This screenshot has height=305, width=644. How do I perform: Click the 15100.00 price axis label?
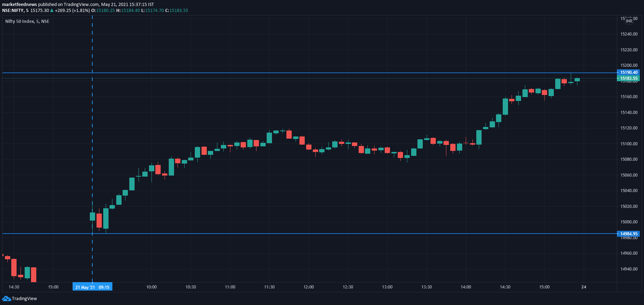629,144
